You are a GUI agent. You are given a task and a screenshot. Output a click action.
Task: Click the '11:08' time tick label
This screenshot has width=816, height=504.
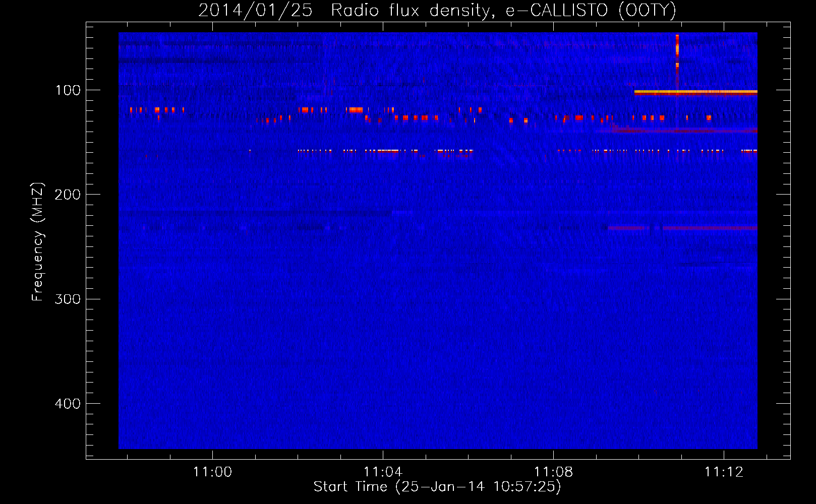tap(554, 472)
